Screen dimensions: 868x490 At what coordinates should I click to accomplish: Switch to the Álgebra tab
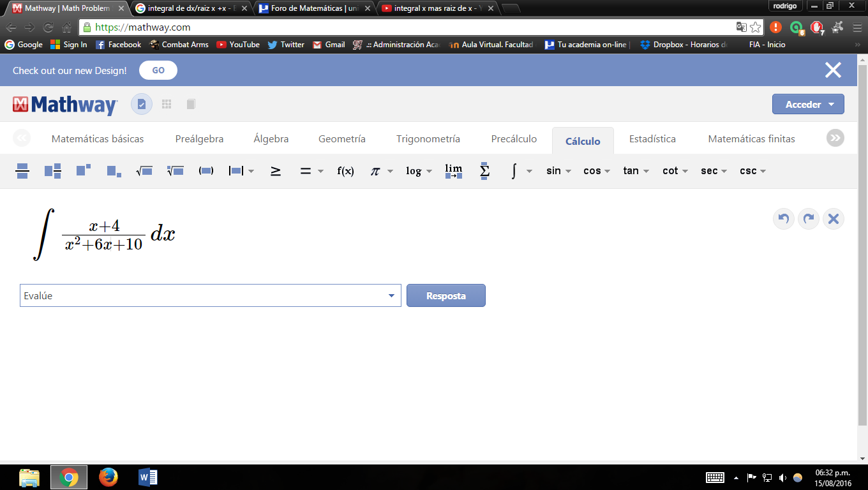271,139
